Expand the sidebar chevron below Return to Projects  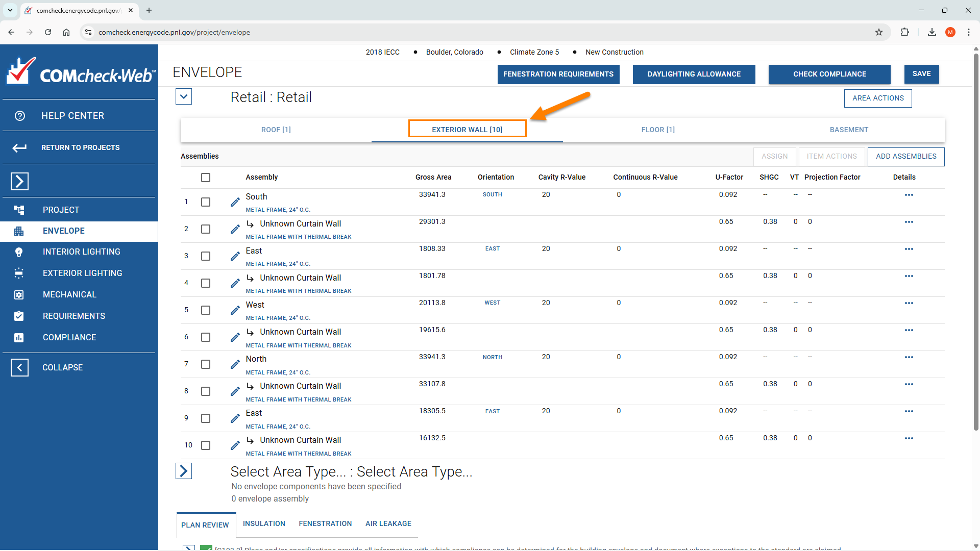19,181
